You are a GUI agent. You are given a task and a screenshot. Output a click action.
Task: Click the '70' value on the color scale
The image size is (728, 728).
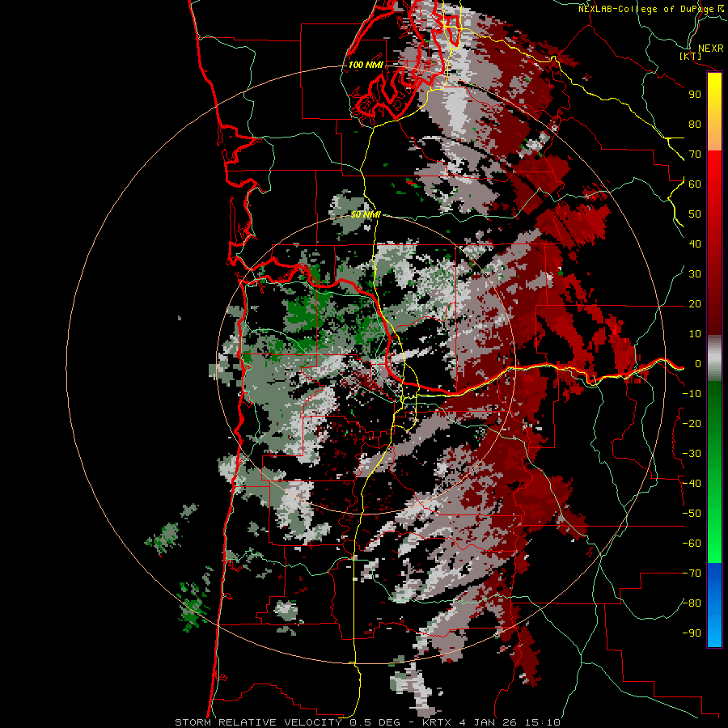click(x=695, y=154)
